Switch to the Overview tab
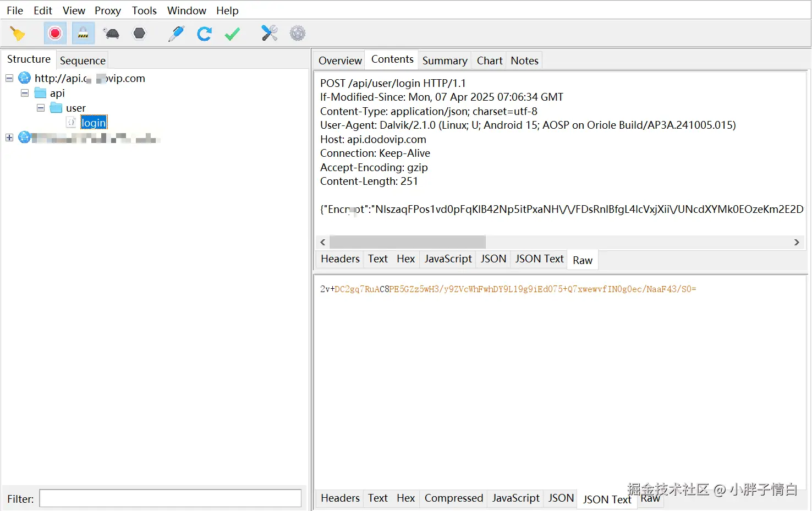 click(x=340, y=61)
